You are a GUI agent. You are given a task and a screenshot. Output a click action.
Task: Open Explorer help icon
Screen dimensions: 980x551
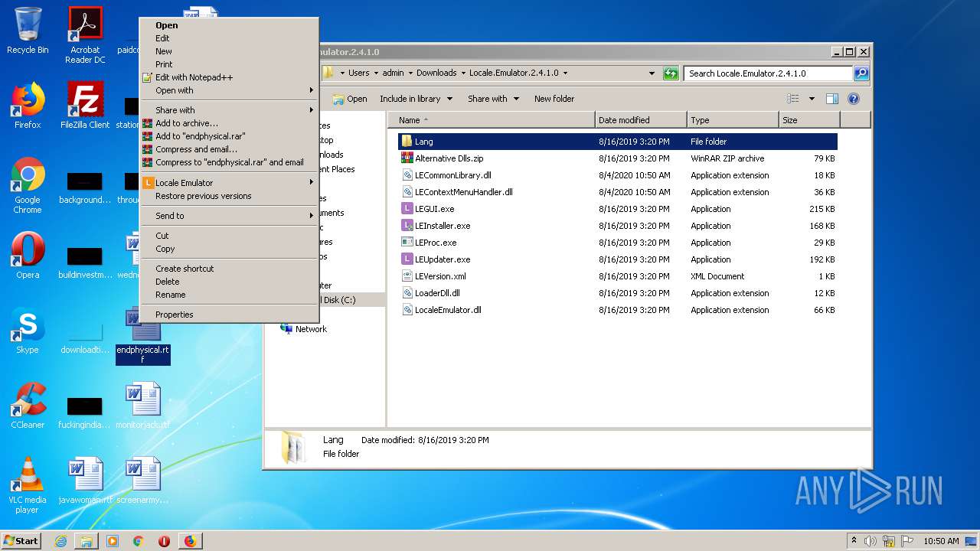click(854, 99)
